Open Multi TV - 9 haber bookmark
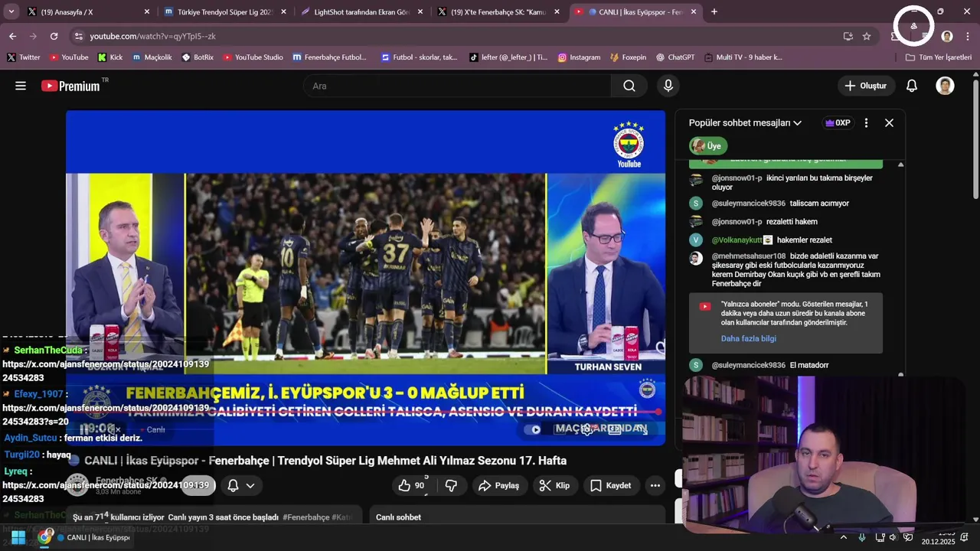The image size is (980, 551). pos(743,57)
